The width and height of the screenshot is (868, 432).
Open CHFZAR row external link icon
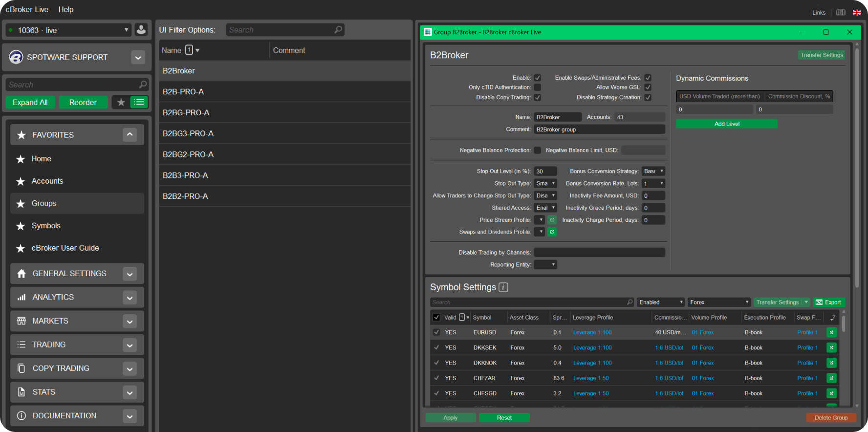(831, 378)
